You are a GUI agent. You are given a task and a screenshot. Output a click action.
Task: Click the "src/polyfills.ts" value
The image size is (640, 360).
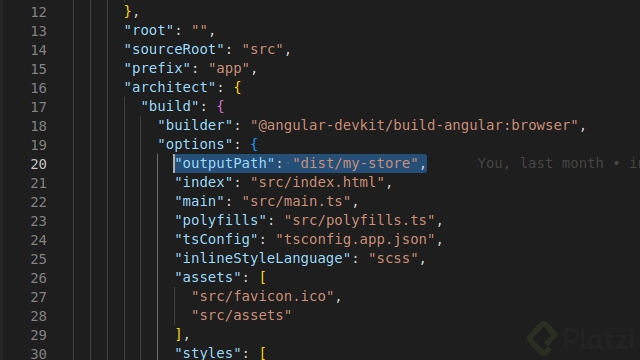(x=360, y=220)
